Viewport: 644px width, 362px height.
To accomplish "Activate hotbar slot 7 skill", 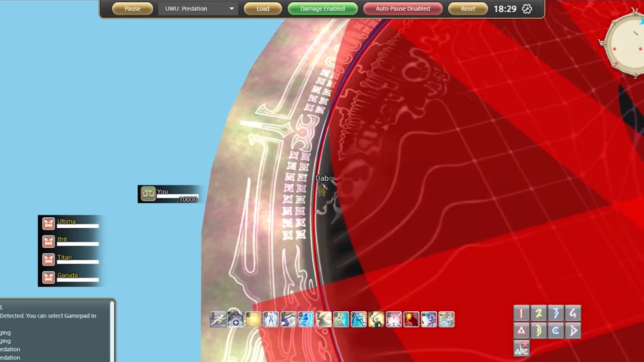I will point(323,319).
